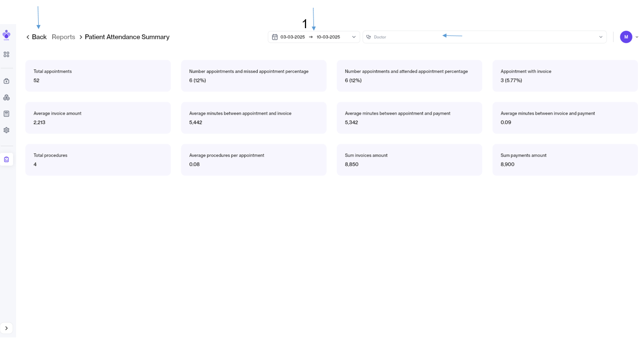Open the stacked cubes inventory icon

point(7,98)
